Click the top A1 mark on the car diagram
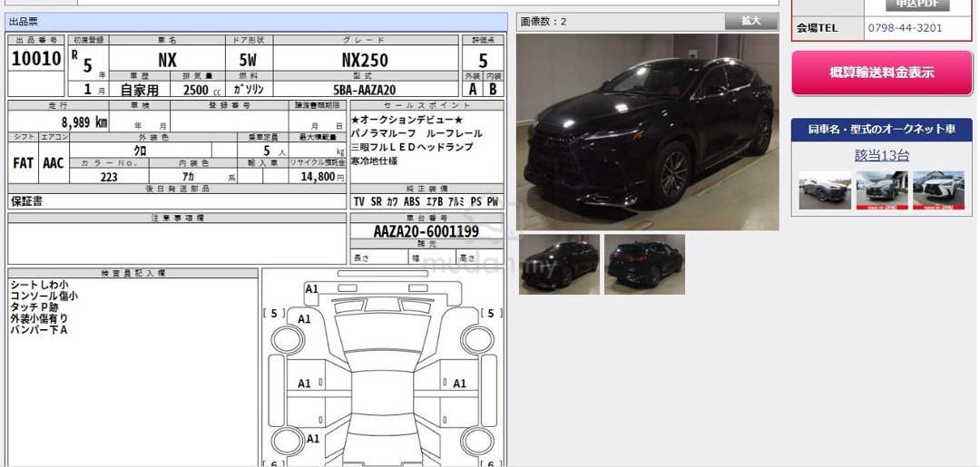Screen dimensions: 980x467 311,289
